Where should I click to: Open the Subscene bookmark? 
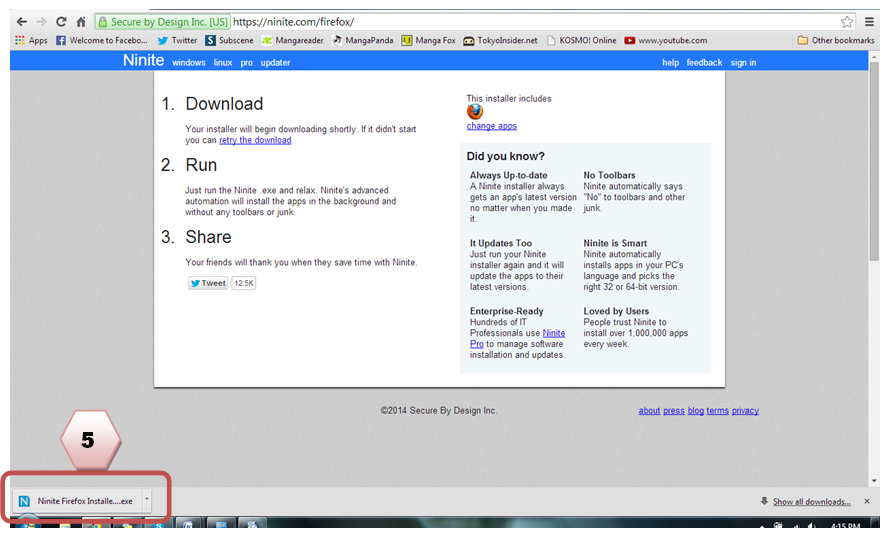pyautogui.click(x=229, y=40)
